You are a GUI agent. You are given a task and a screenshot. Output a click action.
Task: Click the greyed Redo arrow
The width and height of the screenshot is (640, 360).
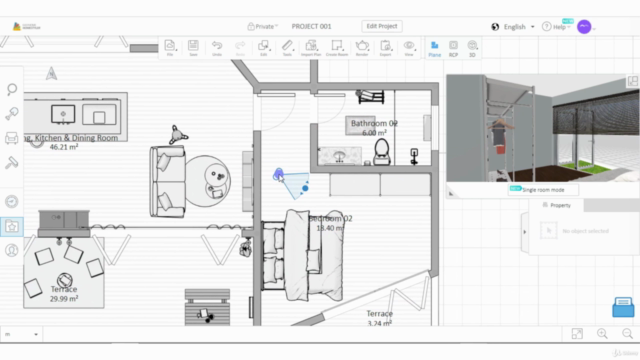tap(240, 48)
